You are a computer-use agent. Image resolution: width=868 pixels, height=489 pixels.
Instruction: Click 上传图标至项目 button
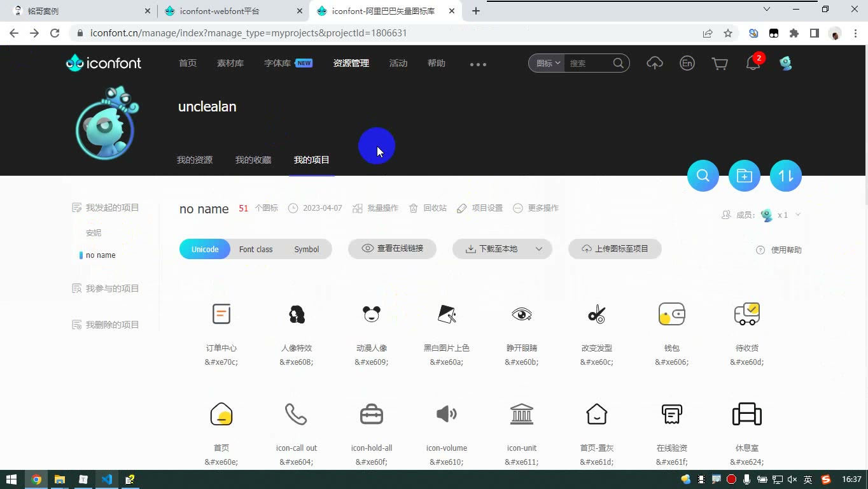615,248
